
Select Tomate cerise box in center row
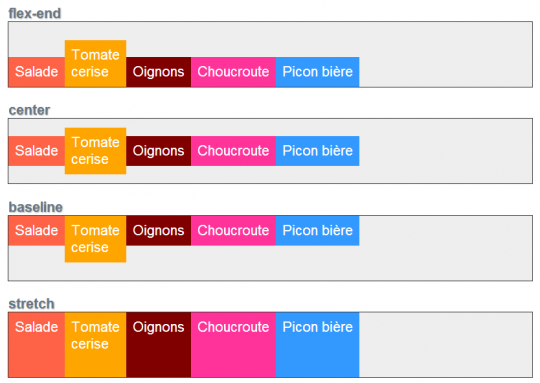pyautogui.click(x=95, y=151)
